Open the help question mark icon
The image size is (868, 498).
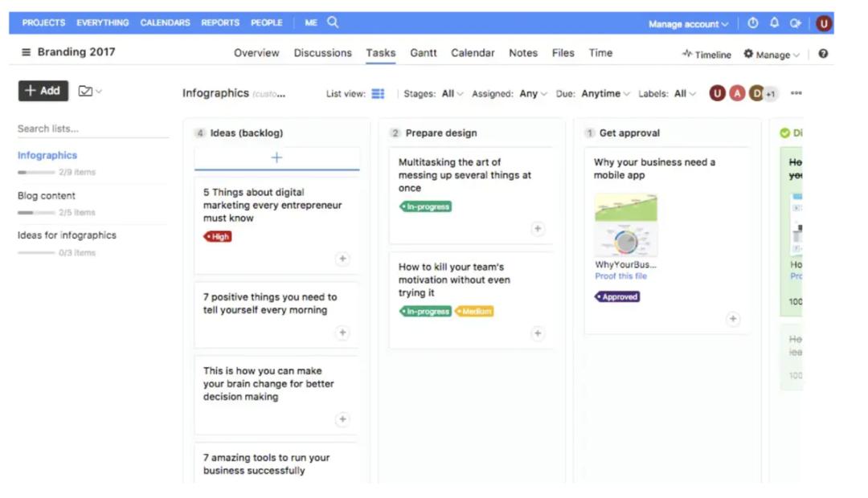coord(823,54)
